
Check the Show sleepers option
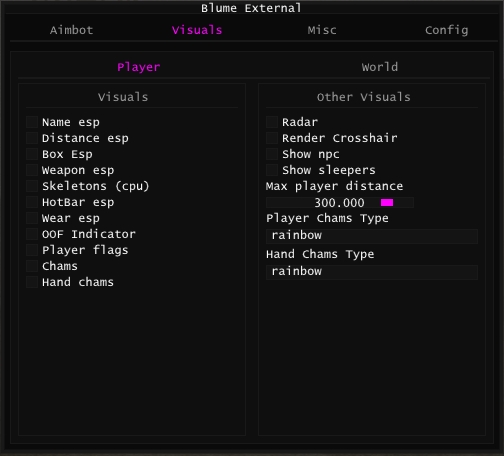coord(272,170)
